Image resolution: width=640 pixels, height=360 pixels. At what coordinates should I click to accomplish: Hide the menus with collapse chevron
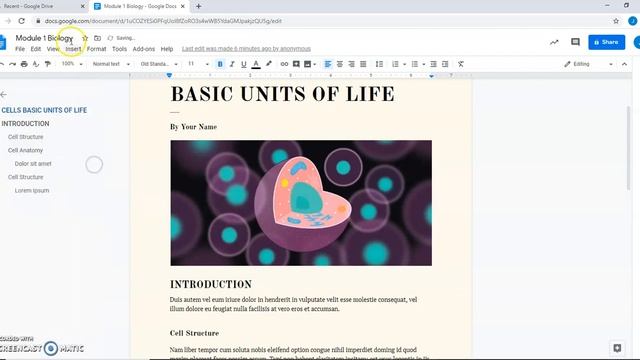pyautogui.click(x=624, y=64)
